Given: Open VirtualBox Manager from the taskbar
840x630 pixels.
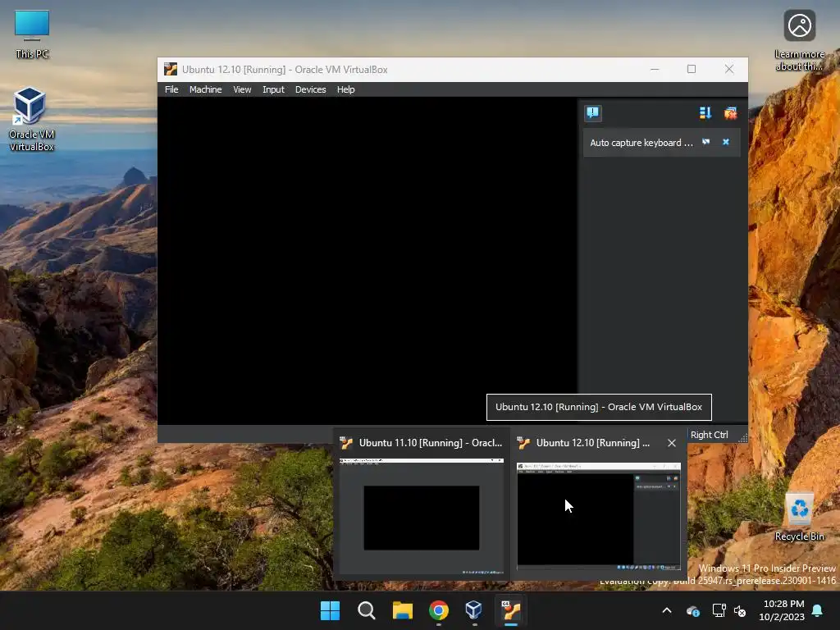Looking at the screenshot, I should [x=474, y=610].
